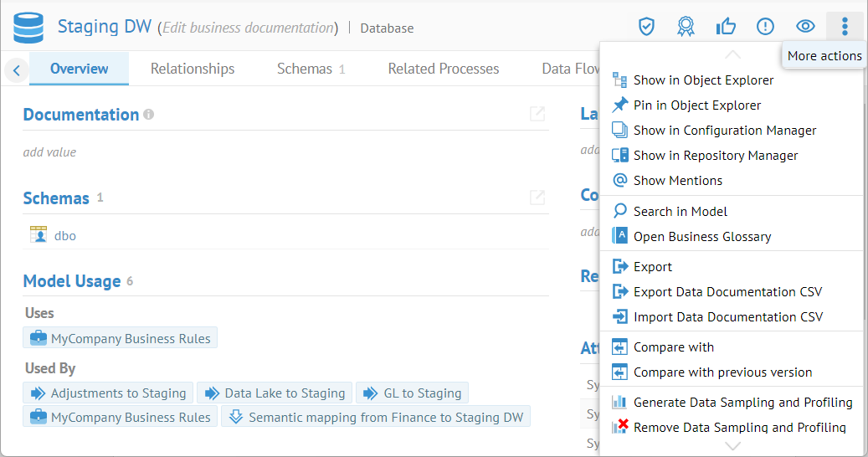Switch to the Relationships tab

193,69
